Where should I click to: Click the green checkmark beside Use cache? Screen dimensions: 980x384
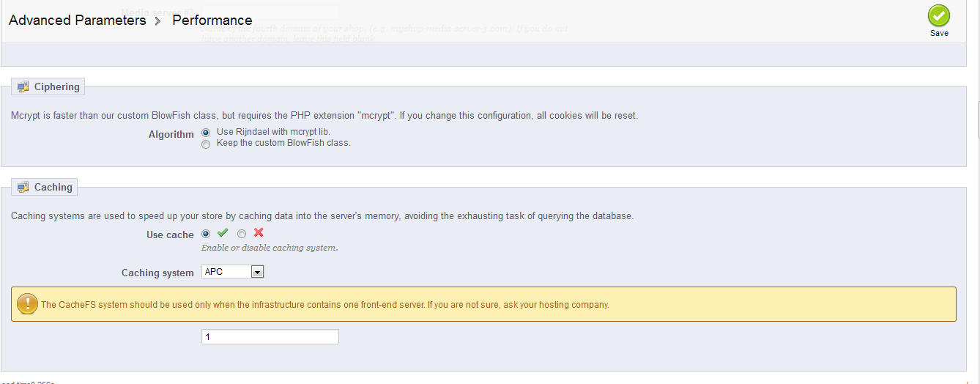(223, 233)
